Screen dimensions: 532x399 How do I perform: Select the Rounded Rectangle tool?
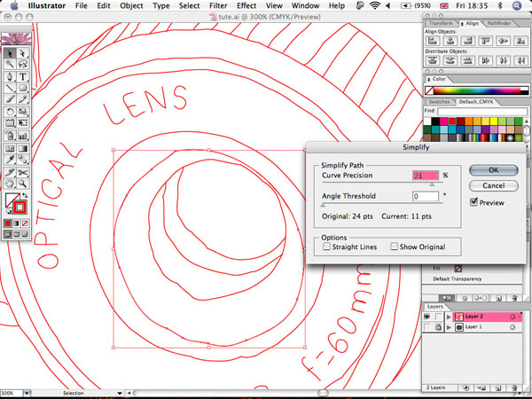click(x=22, y=88)
